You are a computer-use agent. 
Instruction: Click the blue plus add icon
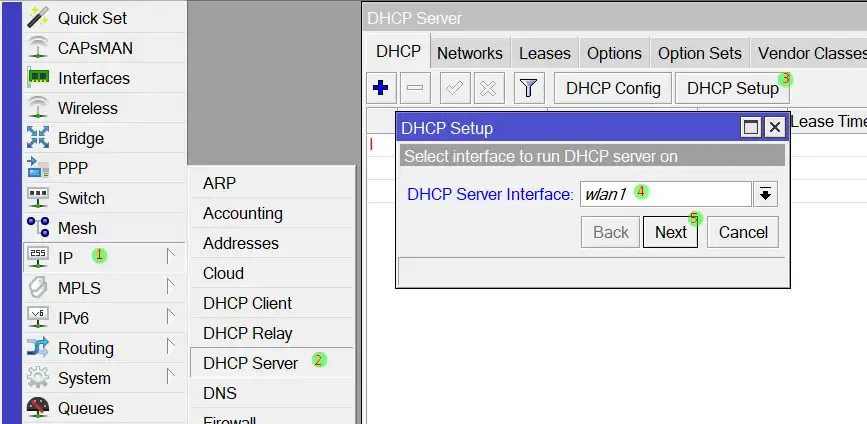pos(381,88)
